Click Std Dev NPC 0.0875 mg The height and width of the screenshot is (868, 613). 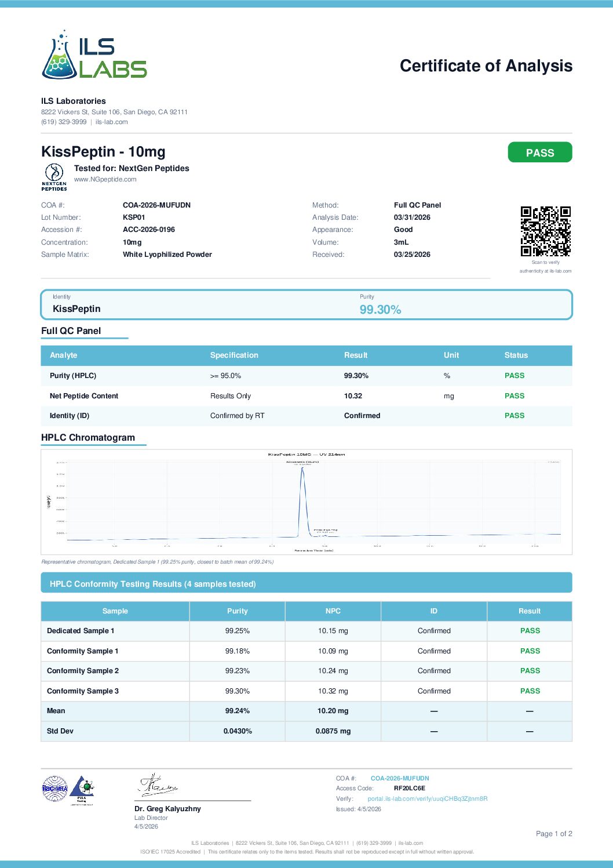(x=333, y=731)
